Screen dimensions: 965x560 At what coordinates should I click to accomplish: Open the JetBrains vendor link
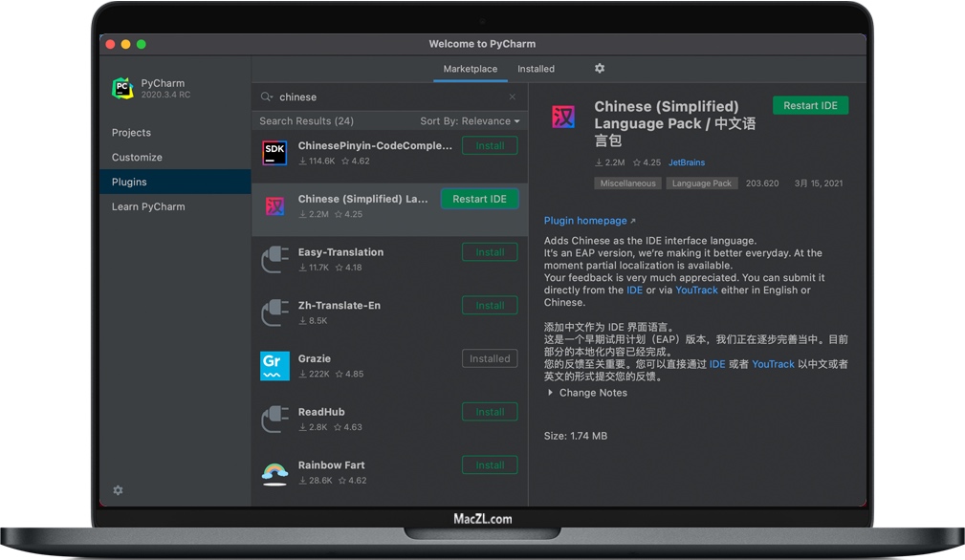(687, 162)
